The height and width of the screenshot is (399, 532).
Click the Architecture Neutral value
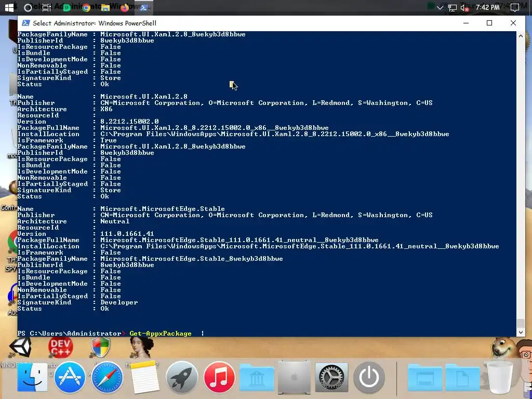click(x=115, y=221)
